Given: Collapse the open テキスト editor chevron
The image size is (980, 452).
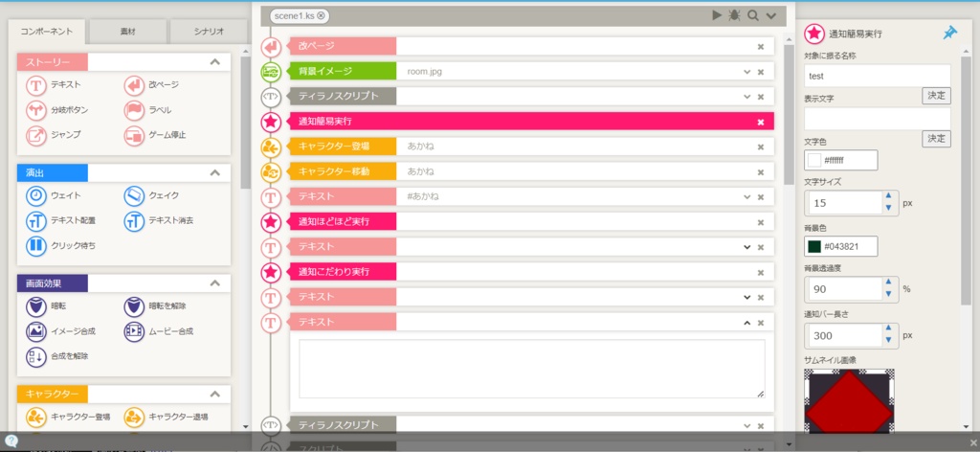Looking at the screenshot, I should [x=746, y=323].
